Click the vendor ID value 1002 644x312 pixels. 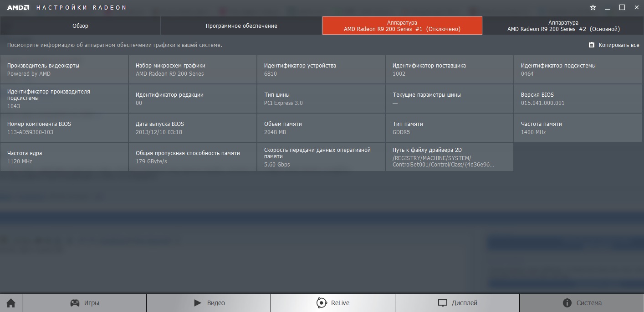399,74
